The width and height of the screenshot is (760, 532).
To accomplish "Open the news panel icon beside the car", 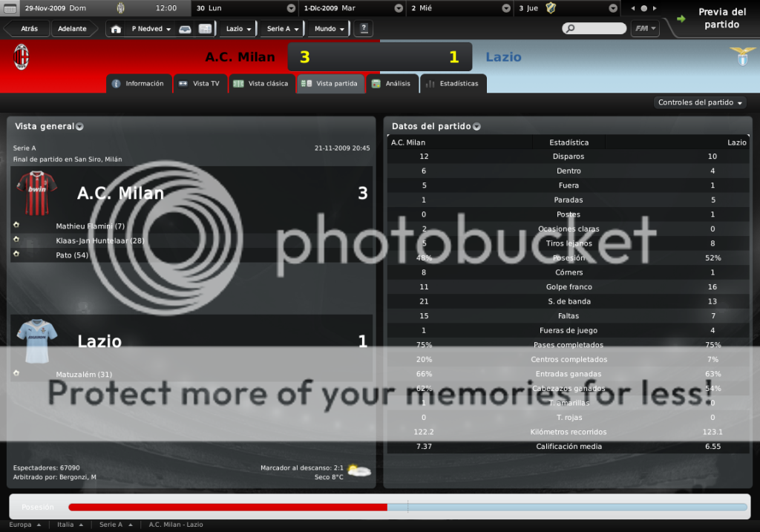I will coord(205,29).
